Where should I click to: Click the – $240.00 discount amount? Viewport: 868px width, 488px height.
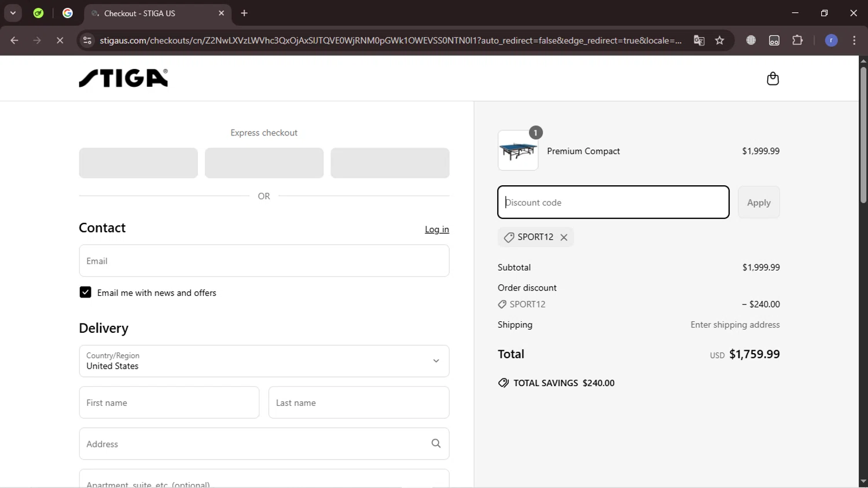pyautogui.click(x=761, y=304)
